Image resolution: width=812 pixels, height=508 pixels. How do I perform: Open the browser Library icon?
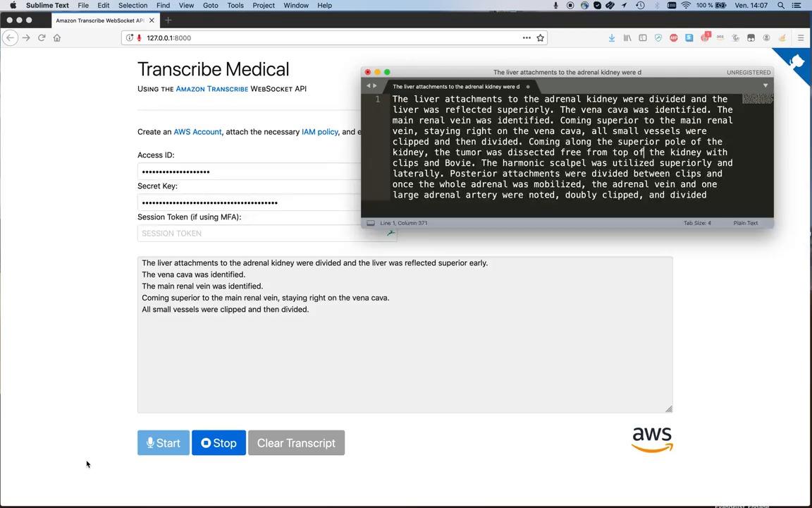click(x=627, y=38)
